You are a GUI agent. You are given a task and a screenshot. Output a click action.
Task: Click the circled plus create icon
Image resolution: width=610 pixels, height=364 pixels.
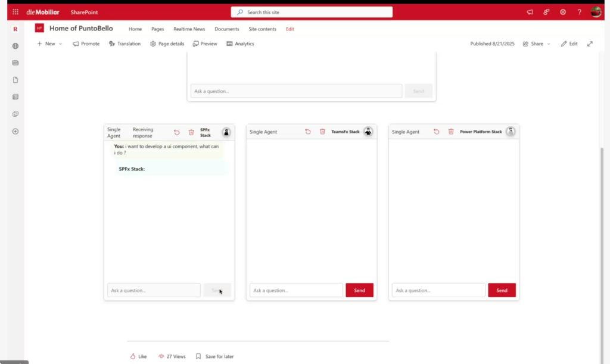[15, 132]
